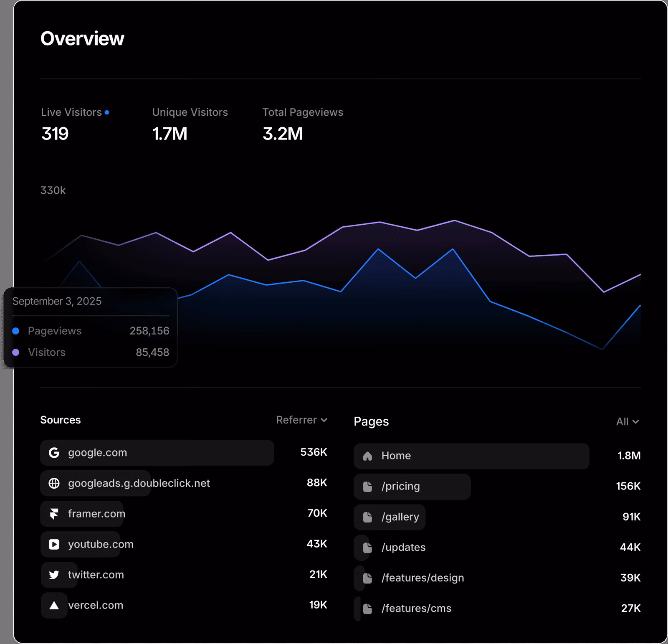Switch to the Total Pageviews metric
Image resolution: width=668 pixels, height=644 pixels.
tap(302, 124)
